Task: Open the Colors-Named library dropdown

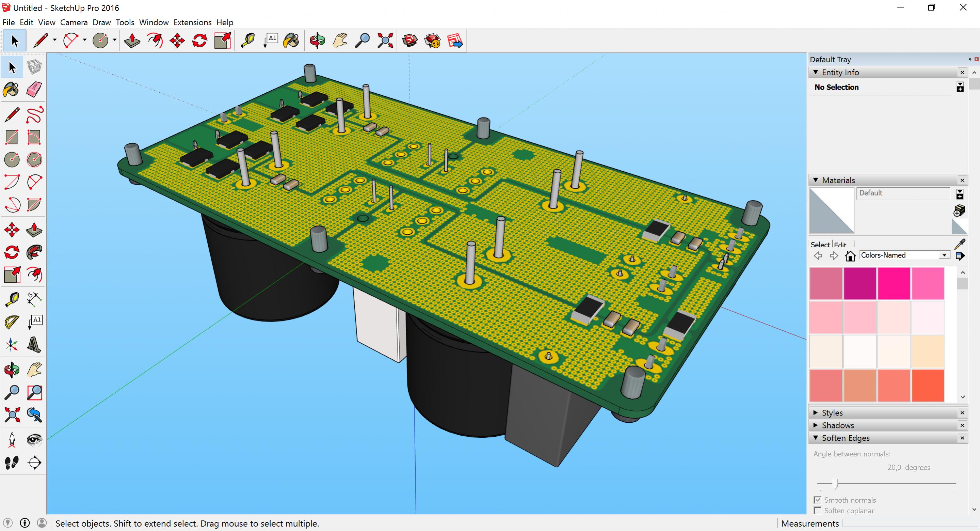Action: (944, 255)
